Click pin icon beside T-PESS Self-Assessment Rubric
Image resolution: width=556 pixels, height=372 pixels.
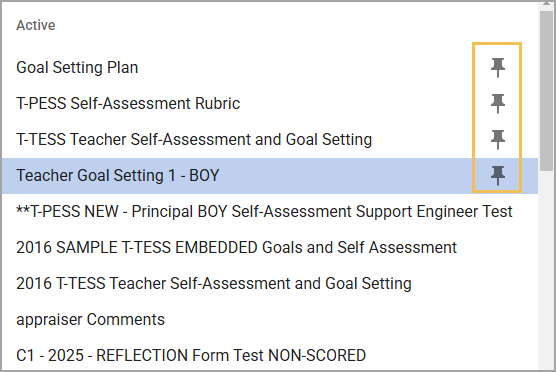pos(497,103)
